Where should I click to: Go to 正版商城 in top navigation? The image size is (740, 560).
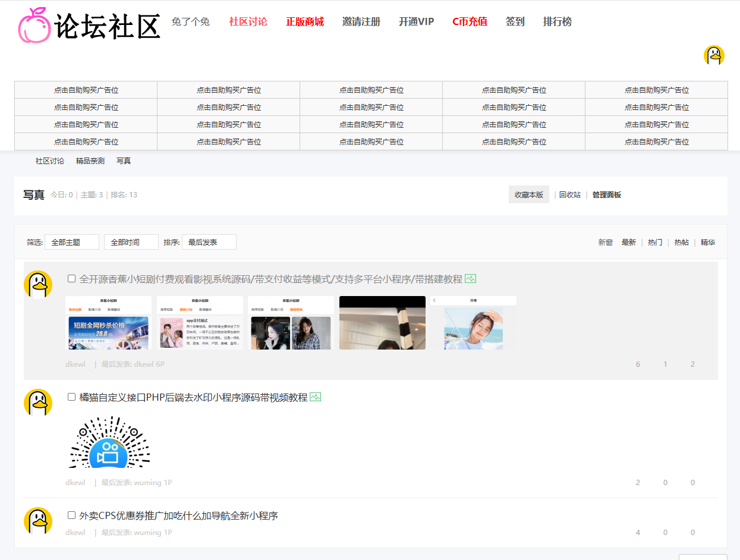304,22
